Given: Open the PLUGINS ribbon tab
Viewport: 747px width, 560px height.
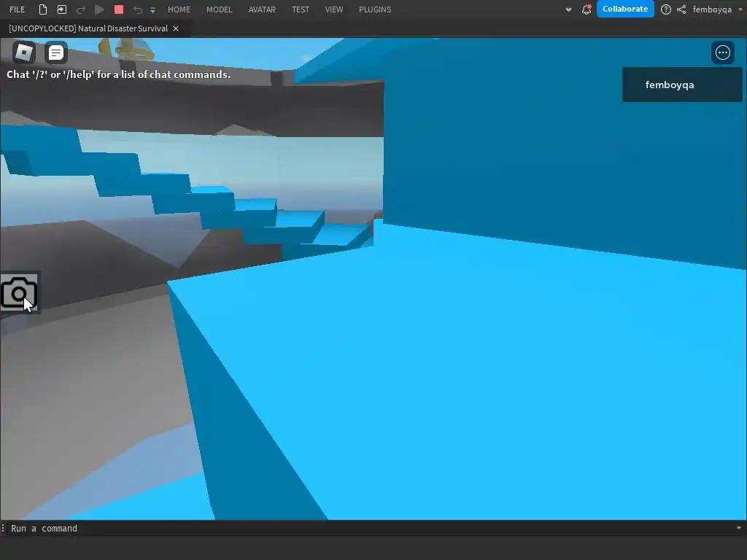Looking at the screenshot, I should click(375, 9).
